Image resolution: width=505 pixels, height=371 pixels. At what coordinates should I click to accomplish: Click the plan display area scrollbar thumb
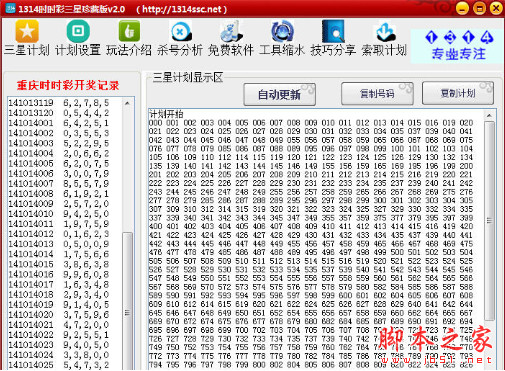(489, 221)
